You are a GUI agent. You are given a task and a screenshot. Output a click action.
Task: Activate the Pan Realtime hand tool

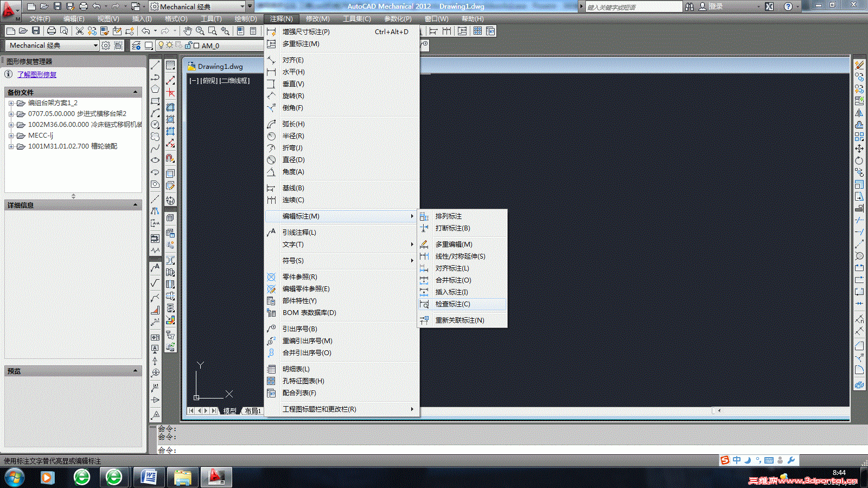187,31
